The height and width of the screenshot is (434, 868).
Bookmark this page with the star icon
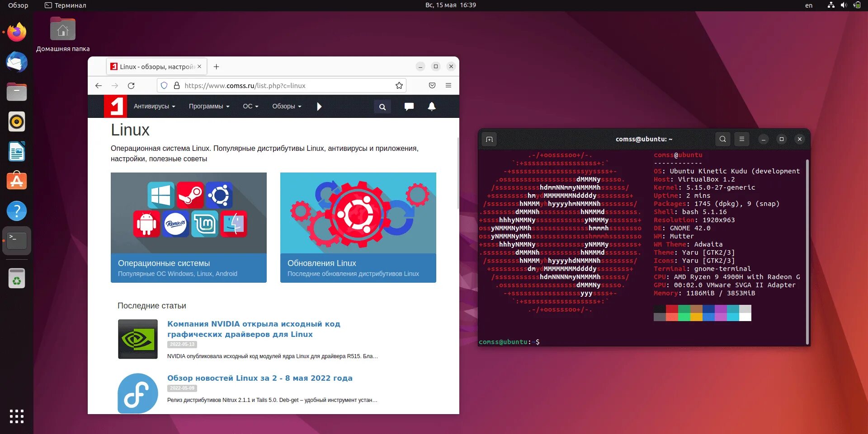pyautogui.click(x=399, y=85)
